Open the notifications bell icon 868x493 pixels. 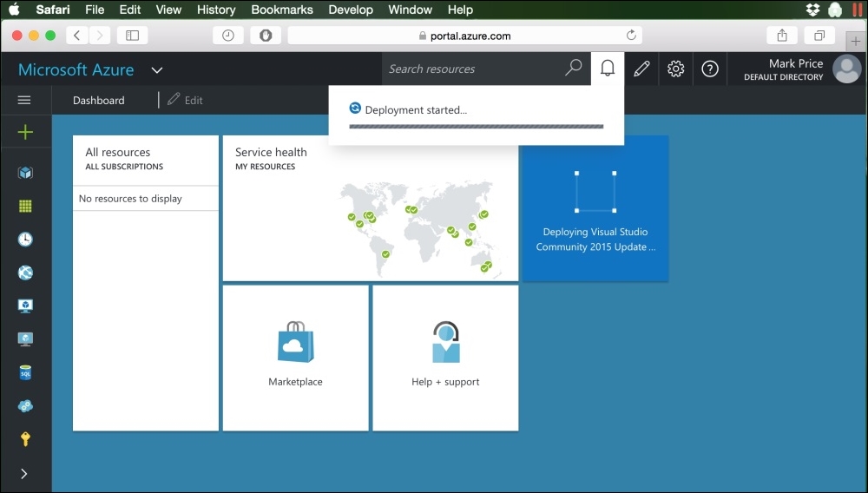[608, 69]
